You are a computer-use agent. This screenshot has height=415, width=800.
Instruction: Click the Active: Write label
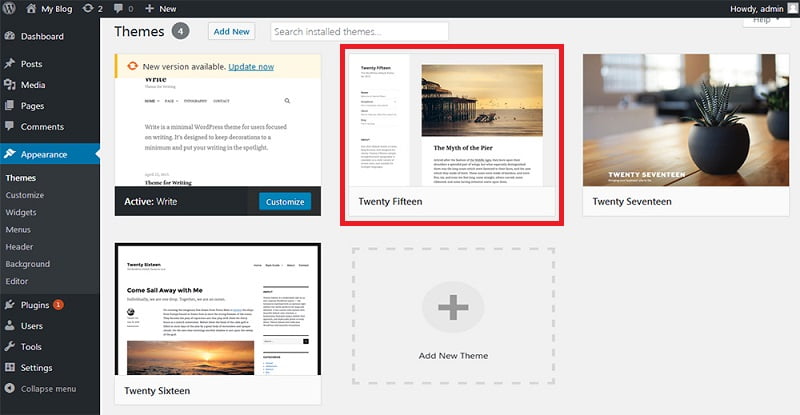pyautogui.click(x=151, y=202)
